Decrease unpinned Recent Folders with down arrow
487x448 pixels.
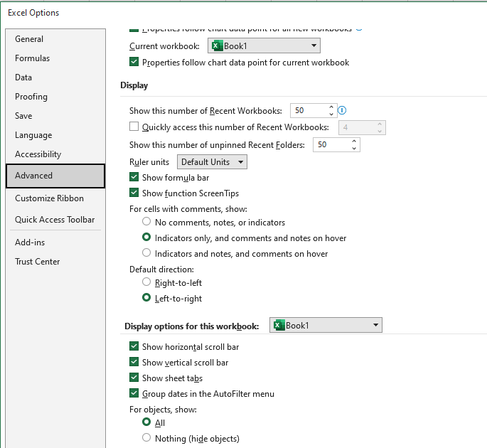pos(354,148)
